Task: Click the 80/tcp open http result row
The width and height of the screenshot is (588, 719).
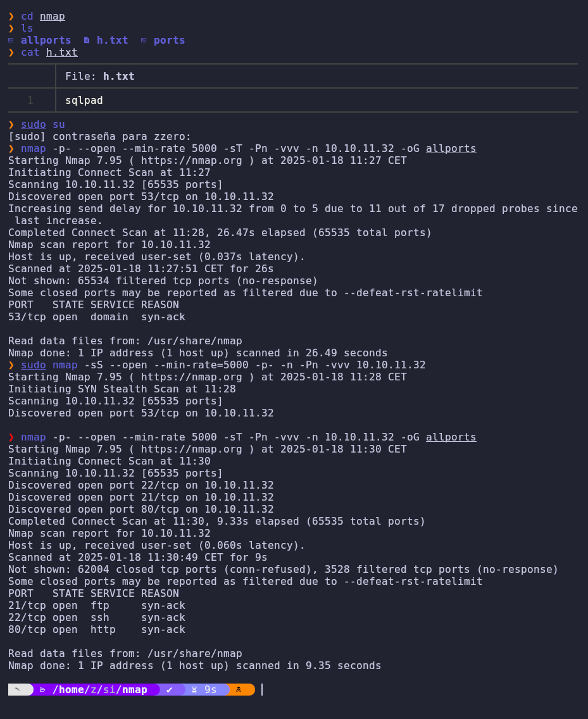Action: click(97, 630)
